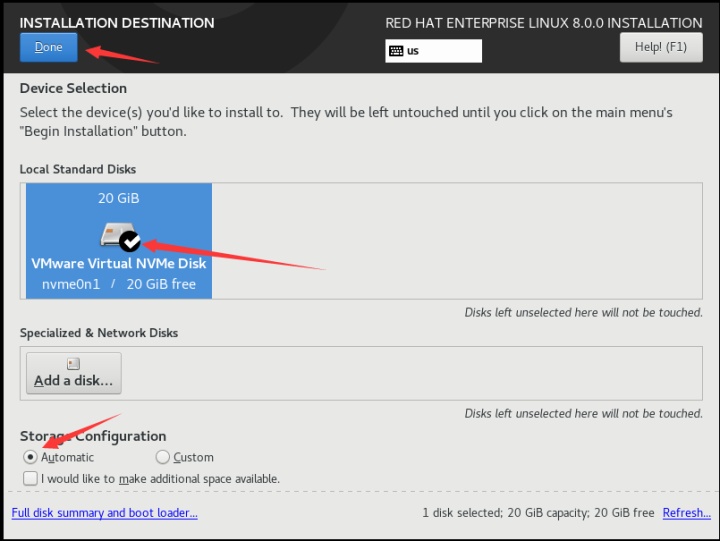Click the blue Done button

[49, 47]
